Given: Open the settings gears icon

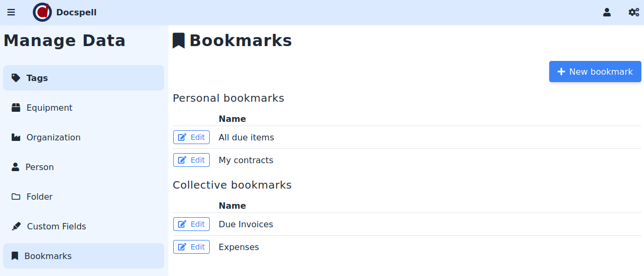Looking at the screenshot, I should coord(633,12).
